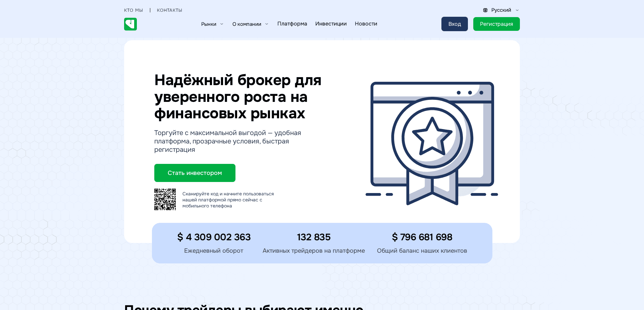The image size is (644, 310).
Task: Select the Платформа menu item
Action: pyautogui.click(x=292, y=24)
